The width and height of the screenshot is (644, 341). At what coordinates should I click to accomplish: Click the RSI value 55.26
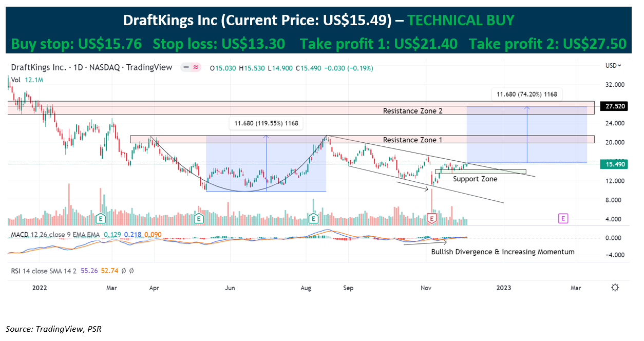coord(89,270)
